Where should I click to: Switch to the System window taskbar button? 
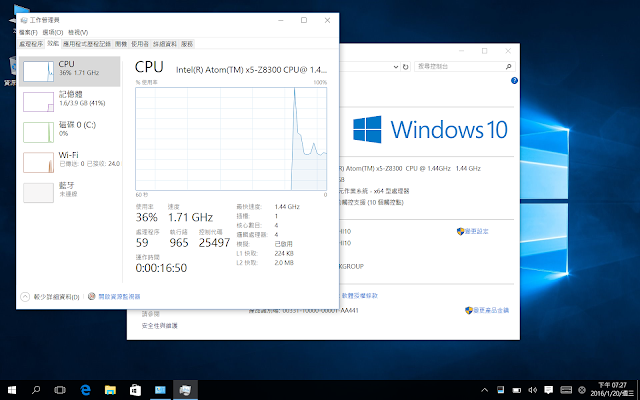click(x=160, y=390)
